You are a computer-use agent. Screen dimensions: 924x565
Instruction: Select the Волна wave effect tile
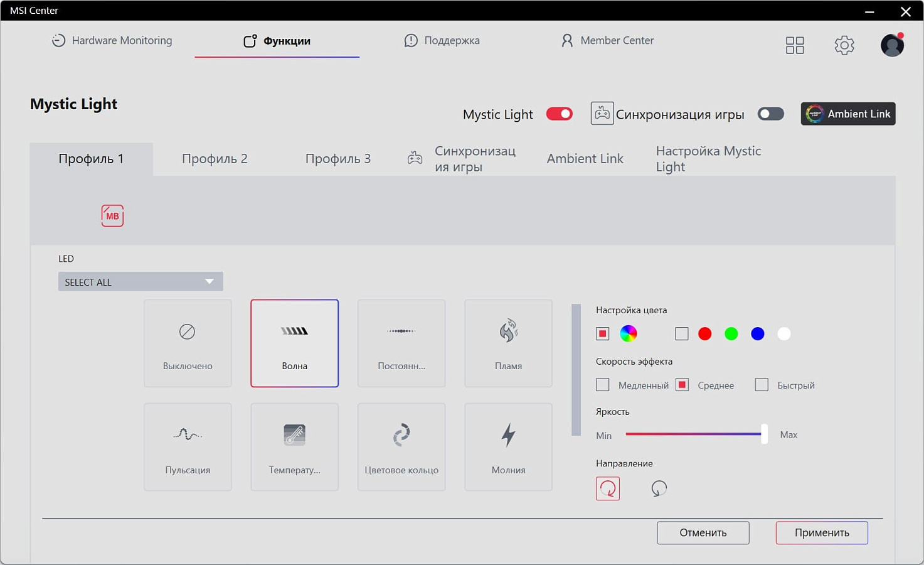pos(295,343)
